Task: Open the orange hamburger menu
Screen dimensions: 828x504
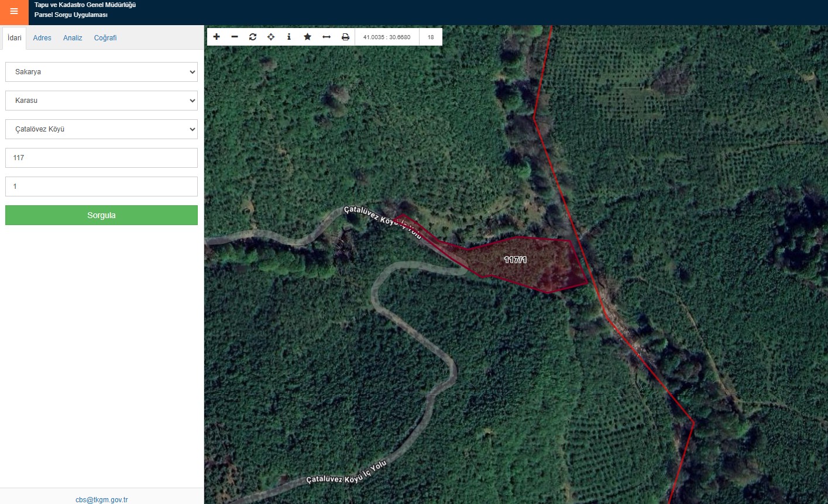Action: click(14, 12)
